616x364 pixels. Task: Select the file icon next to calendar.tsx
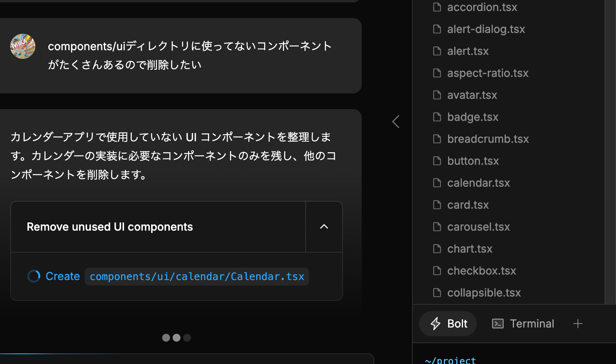[x=437, y=183]
